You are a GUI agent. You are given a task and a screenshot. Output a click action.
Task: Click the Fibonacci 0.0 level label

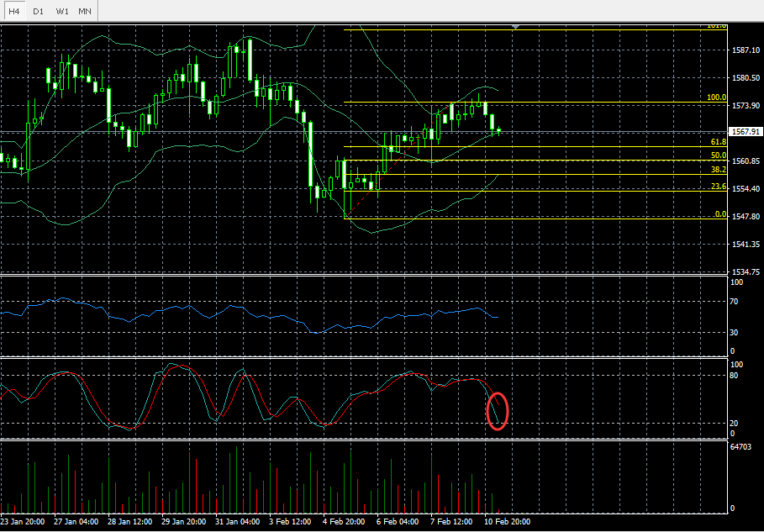coord(720,213)
